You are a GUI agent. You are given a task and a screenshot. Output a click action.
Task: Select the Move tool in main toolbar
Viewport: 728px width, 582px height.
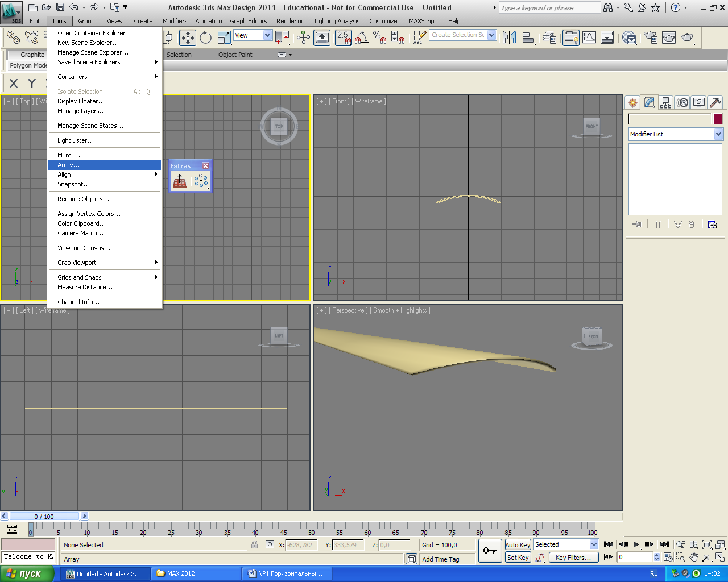tap(188, 38)
